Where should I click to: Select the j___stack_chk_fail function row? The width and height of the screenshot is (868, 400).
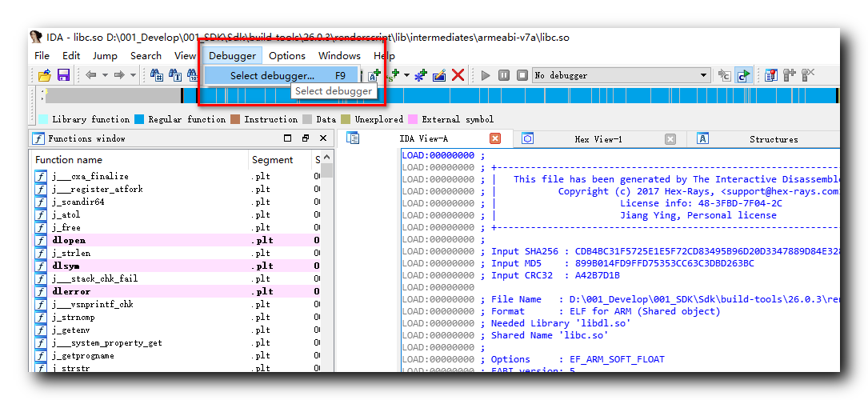point(176,278)
